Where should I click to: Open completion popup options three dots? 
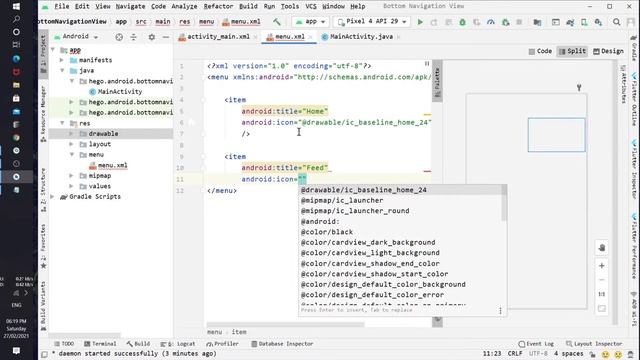point(500,311)
